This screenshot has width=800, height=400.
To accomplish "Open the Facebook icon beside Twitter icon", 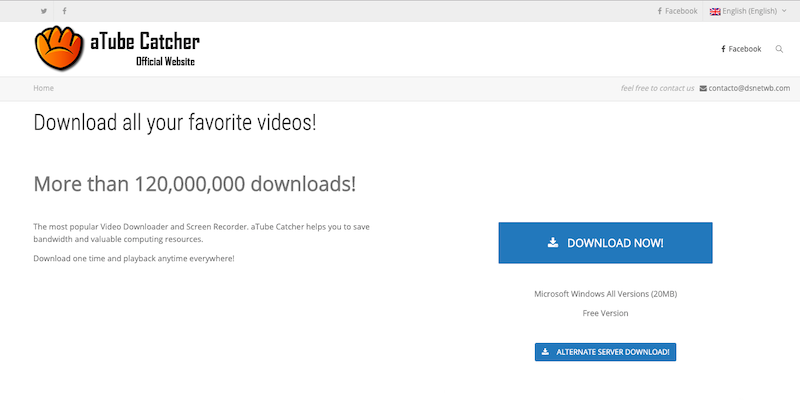I will click(64, 11).
